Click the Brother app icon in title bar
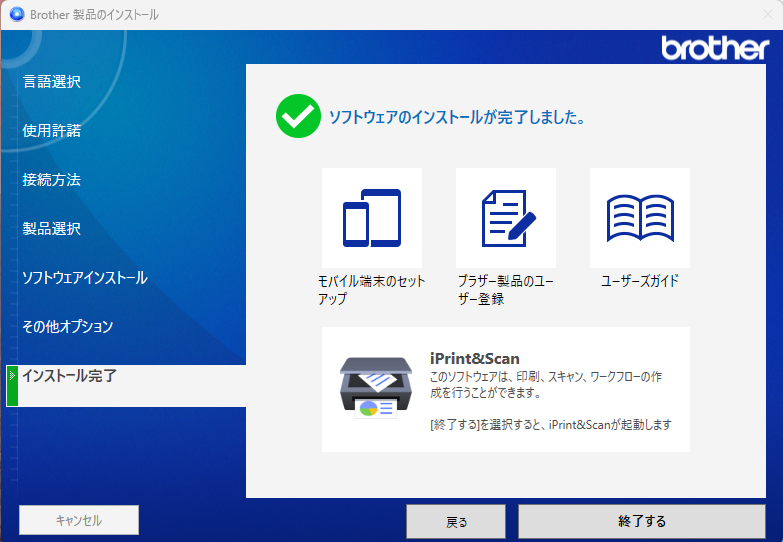This screenshot has width=783, height=542. click(16, 14)
